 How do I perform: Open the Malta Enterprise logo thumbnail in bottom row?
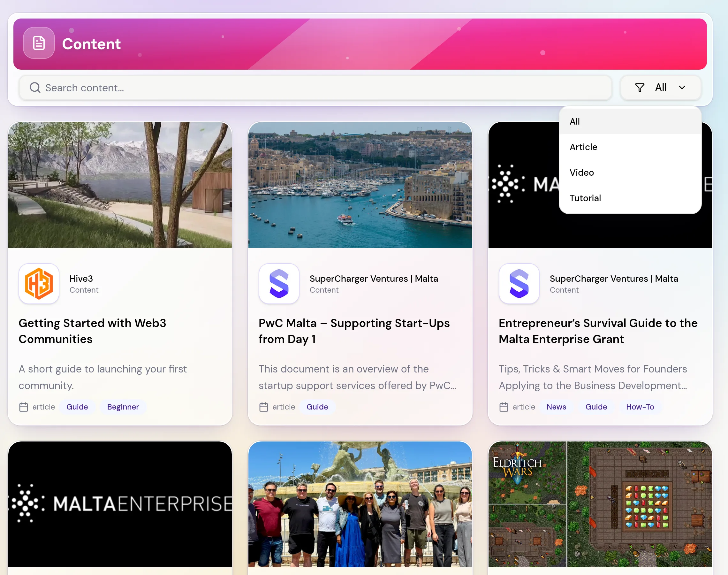click(x=120, y=504)
